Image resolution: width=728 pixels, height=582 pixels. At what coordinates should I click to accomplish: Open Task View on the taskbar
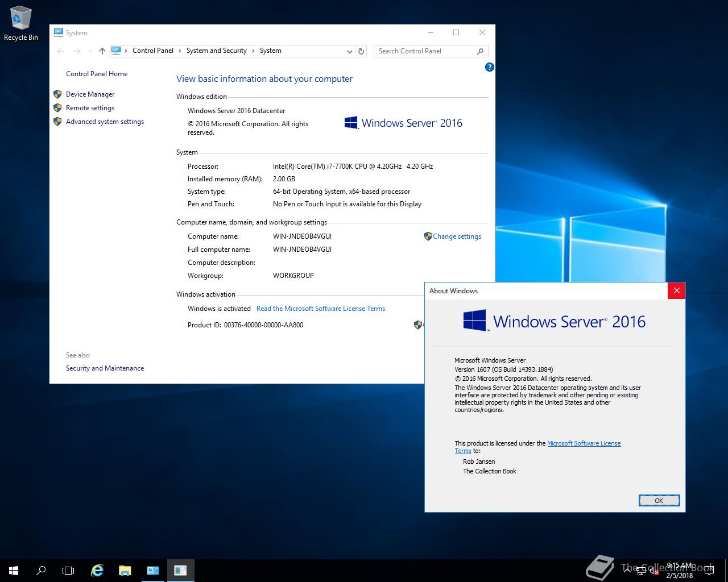coord(68,570)
